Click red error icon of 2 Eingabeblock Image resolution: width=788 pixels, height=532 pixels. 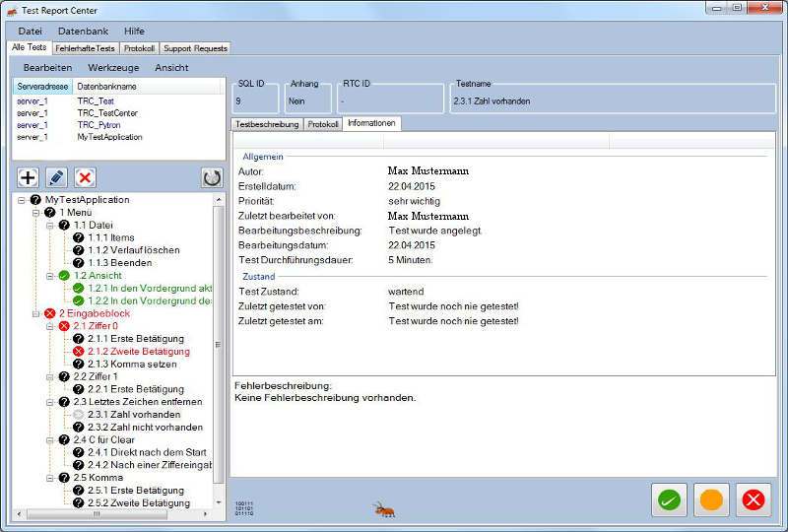click(50, 313)
